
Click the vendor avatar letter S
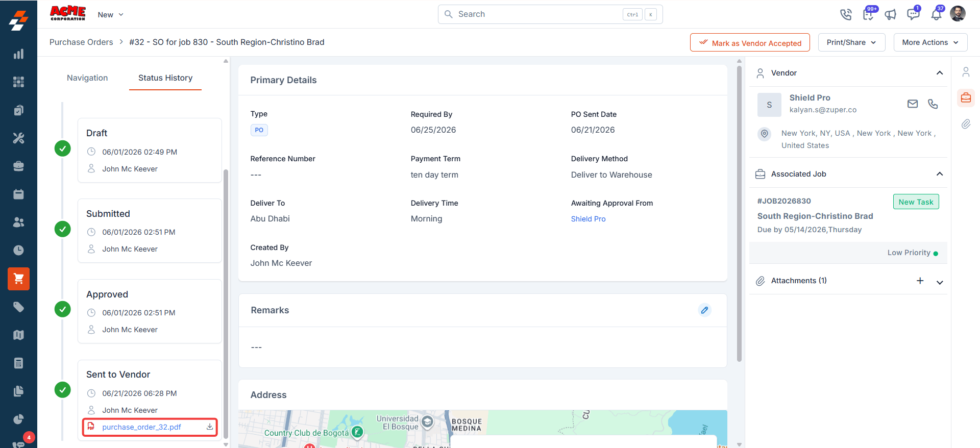769,105
